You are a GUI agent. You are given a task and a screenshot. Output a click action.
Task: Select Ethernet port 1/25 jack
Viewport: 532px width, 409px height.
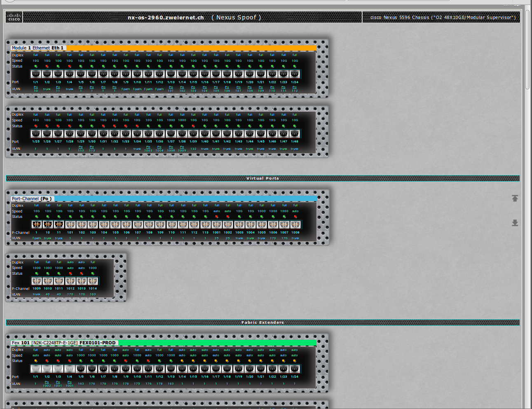point(36,134)
